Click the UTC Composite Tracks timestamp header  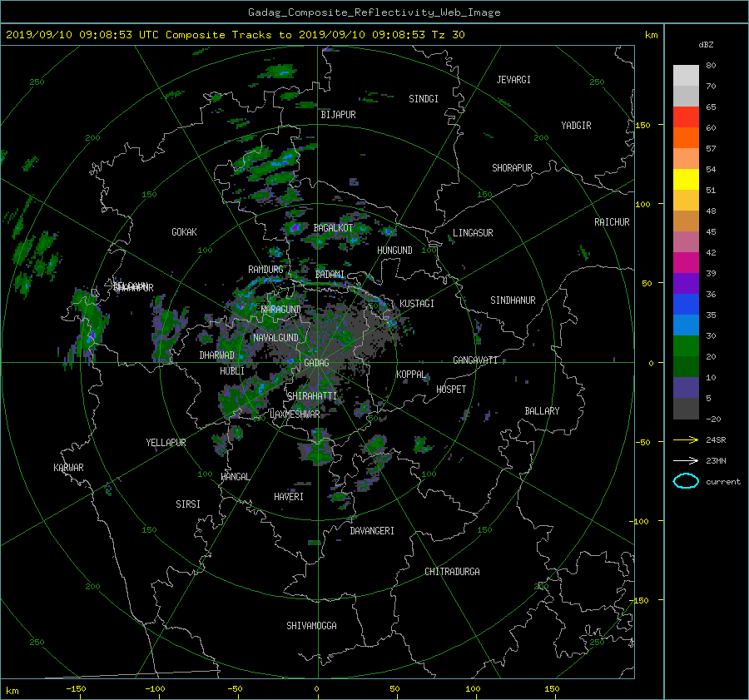click(235, 35)
